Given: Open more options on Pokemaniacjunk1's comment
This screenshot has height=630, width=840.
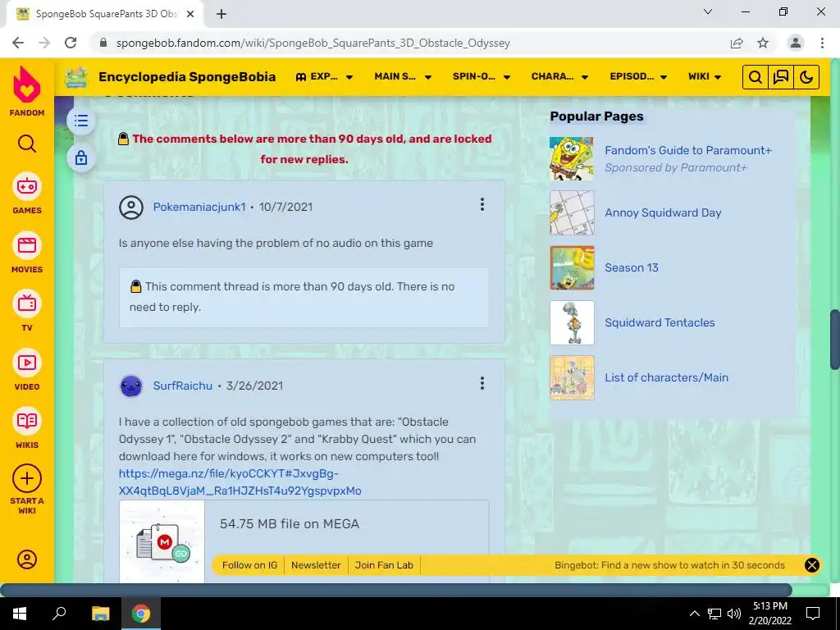Looking at the screenshot, I should [482, 204].
